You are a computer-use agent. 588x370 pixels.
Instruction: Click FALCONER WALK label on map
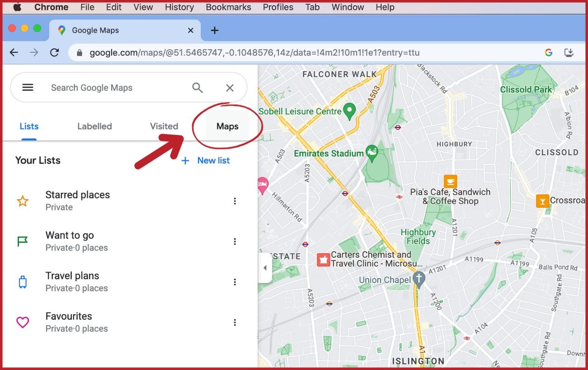coord(339,74)
